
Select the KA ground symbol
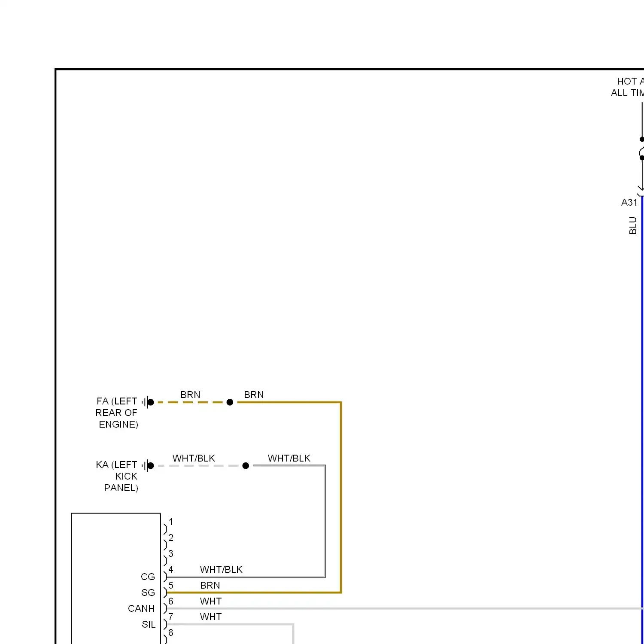(148, 465)
